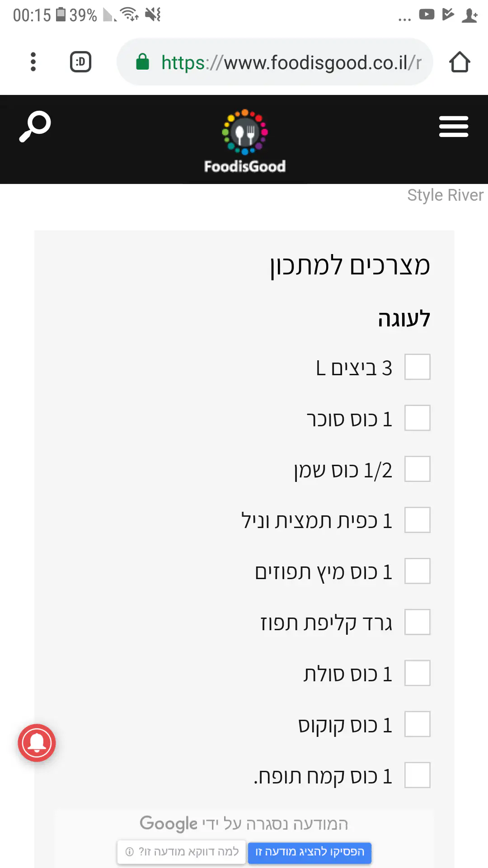Tick the 1/2 כוס שמן checkbox
Image resolution: width=488 pixels, height=868 pixels.
coord(417,469)
